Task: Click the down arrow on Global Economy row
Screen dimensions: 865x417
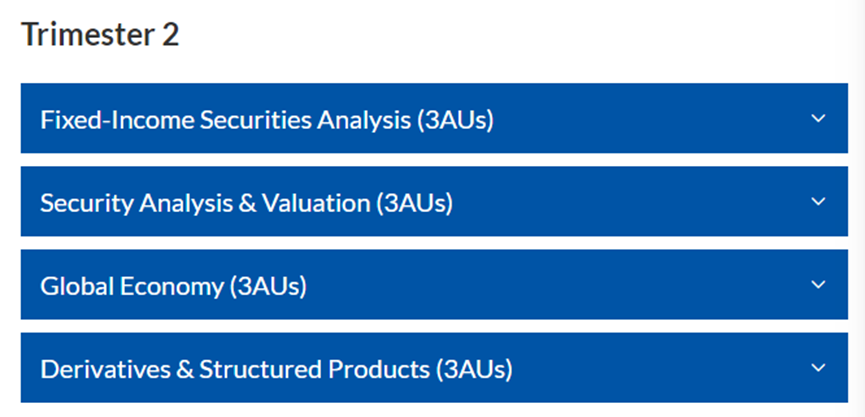Action: (818, 285)
